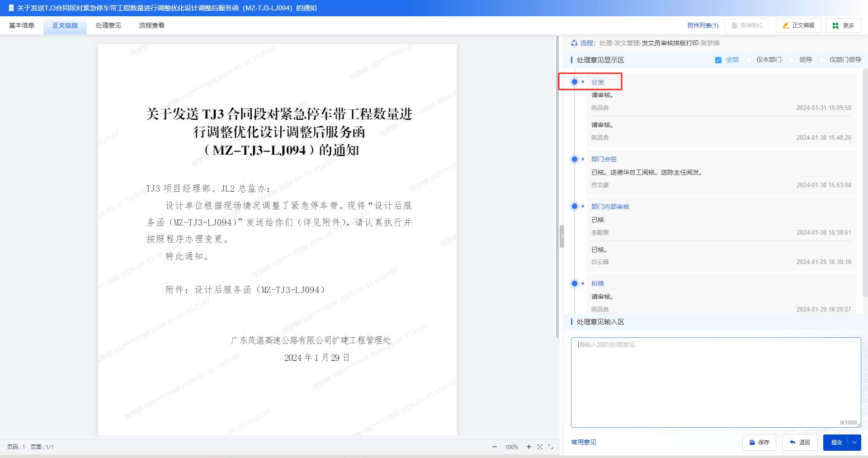This screenshot has height=458, width=868.
Task: Save the opinion with 保存
Action: (759, 442)
